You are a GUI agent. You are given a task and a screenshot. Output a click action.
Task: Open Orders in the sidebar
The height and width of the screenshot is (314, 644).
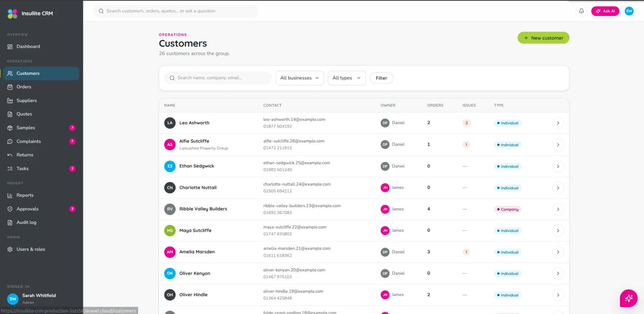click(x=41, y=87)
